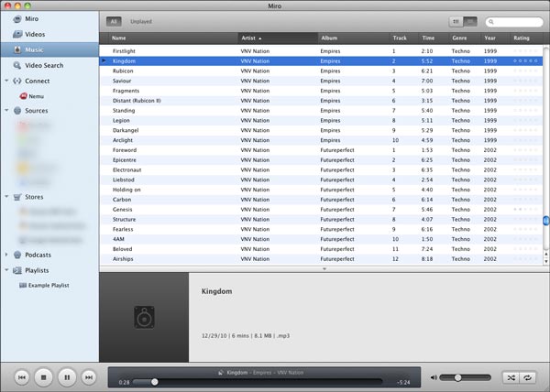Click the remaining time -5:24 display
The width and height of the screenshot is (550, 392).
pos(403,383)
